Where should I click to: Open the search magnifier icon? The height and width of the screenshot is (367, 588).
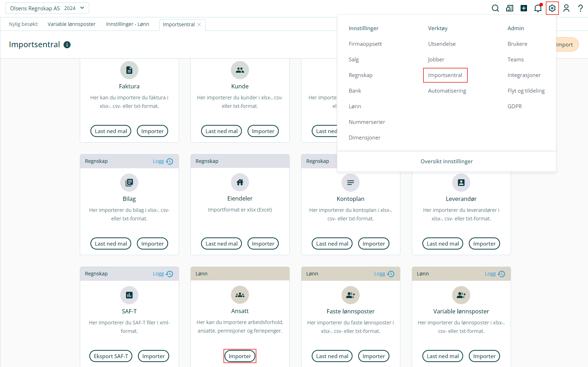495,8
